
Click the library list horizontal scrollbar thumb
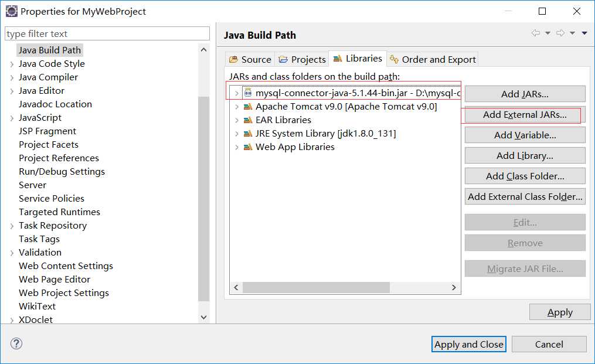316,287
